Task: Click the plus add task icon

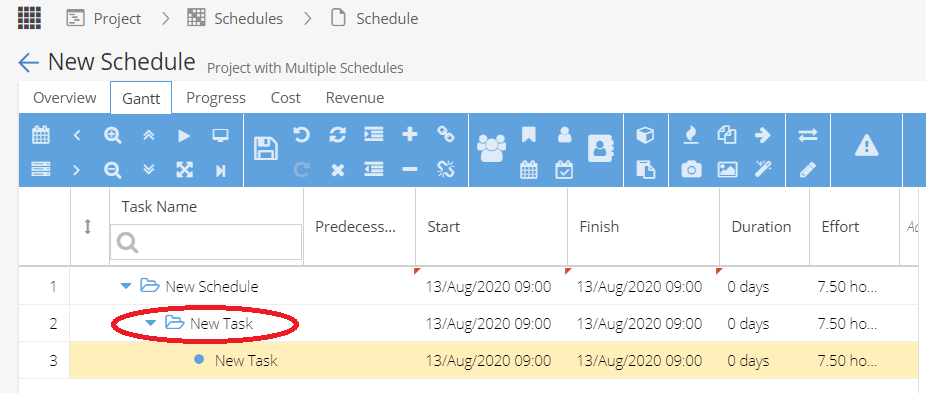Action: click(x=409, y=135)
